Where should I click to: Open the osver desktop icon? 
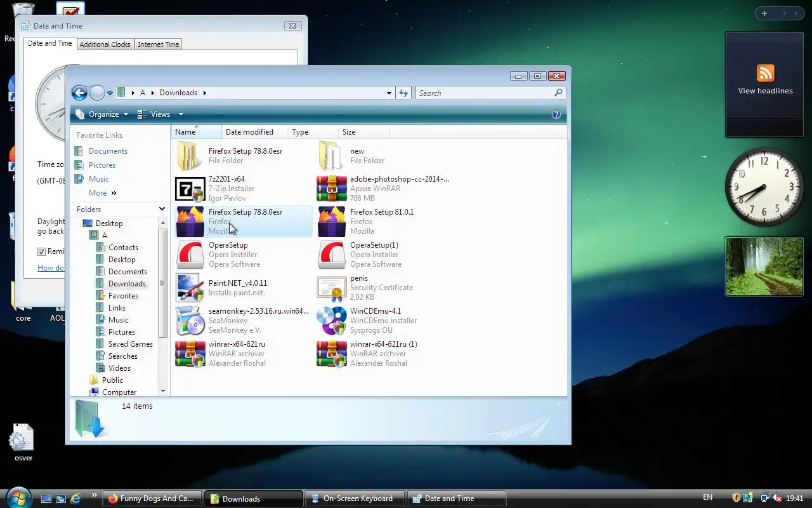pyautogui.click(x=21, y=443)
